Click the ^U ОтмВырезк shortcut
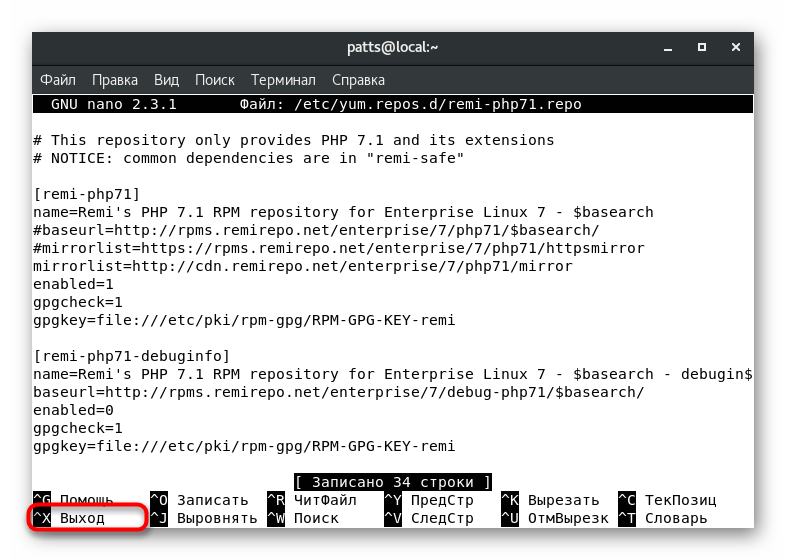The height and width of the screenshot is (560, 786). (x=555, y=518)
